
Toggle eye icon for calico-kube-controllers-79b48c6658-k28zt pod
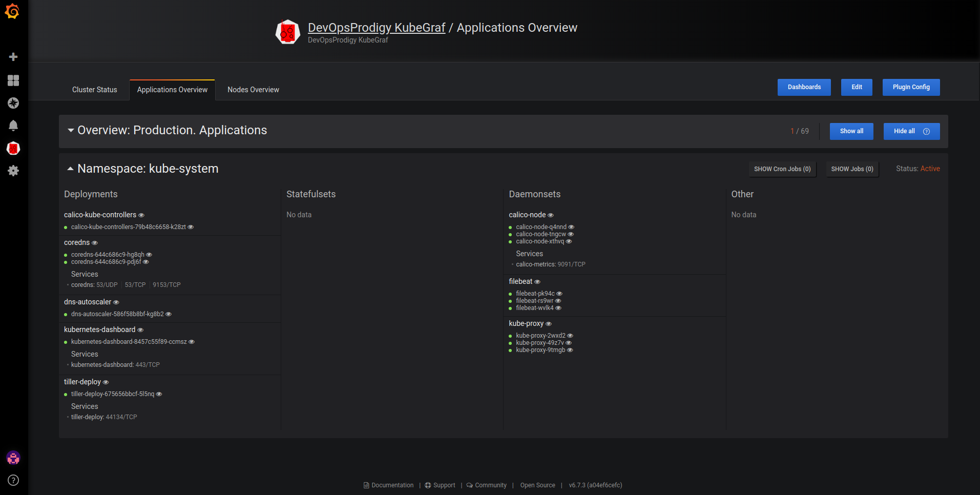tap(191, 227)
